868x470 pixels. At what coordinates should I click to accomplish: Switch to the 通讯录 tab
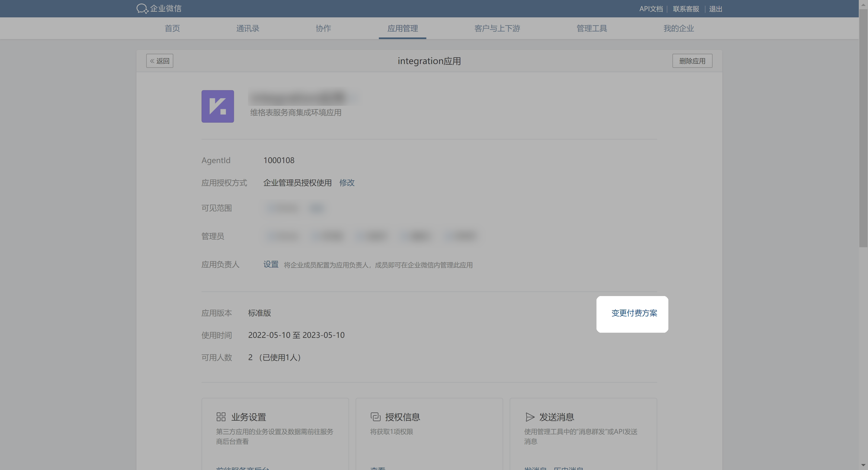tap(248, 28)
